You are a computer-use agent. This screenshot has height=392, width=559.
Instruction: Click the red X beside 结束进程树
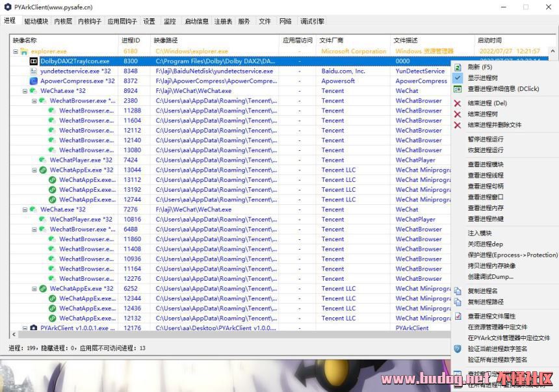tap(458, 114)
